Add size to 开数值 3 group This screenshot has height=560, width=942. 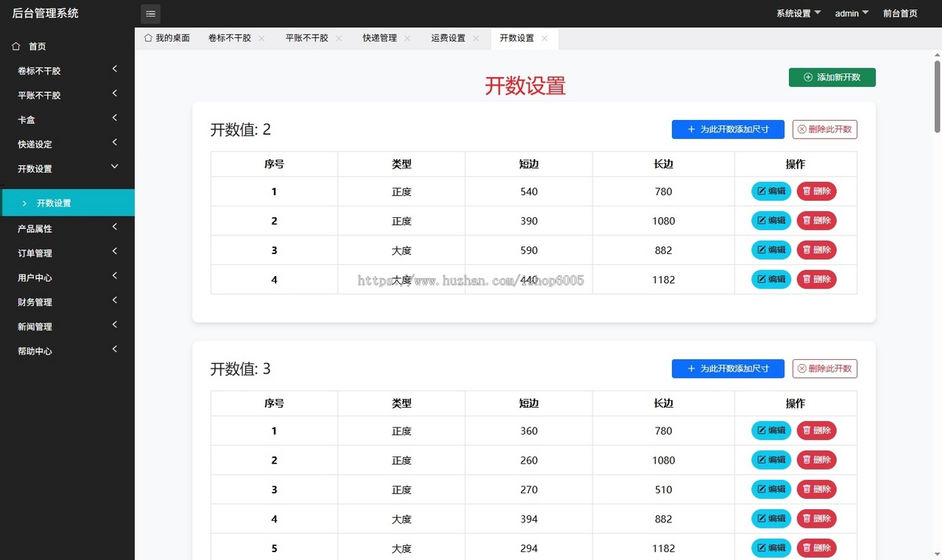pos(728,369)
